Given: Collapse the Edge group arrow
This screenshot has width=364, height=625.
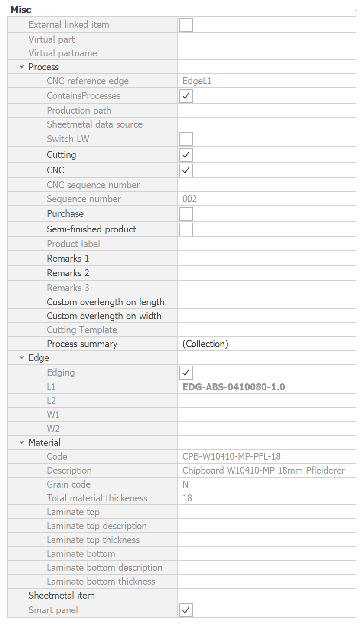Looking at the screenshot, I should [22, 358].
